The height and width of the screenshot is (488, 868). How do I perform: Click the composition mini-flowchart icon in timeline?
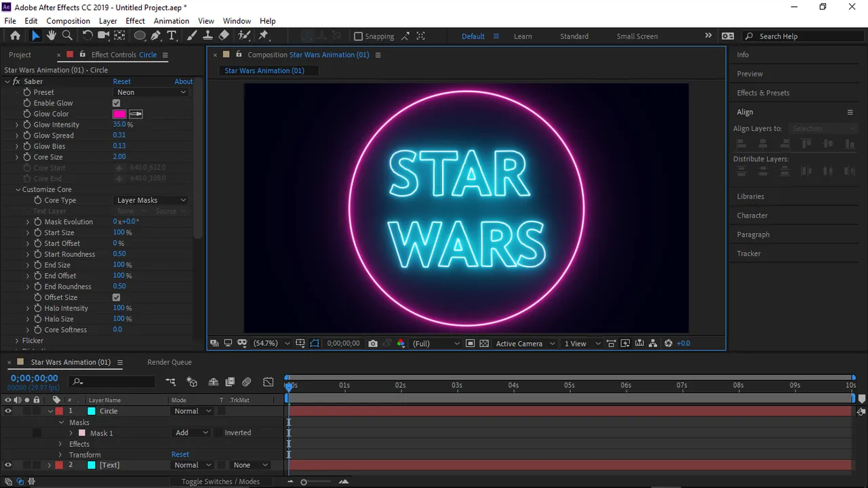(170, 382)
